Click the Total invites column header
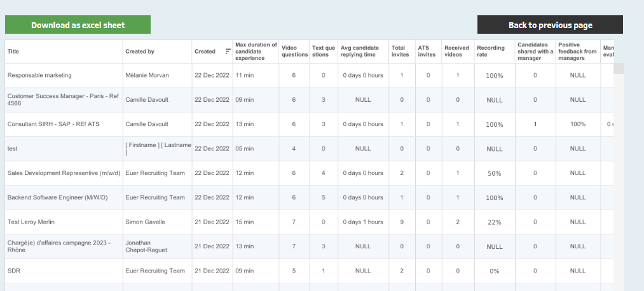The width and height of the screenshot is (644, 291). pos(401,52)
